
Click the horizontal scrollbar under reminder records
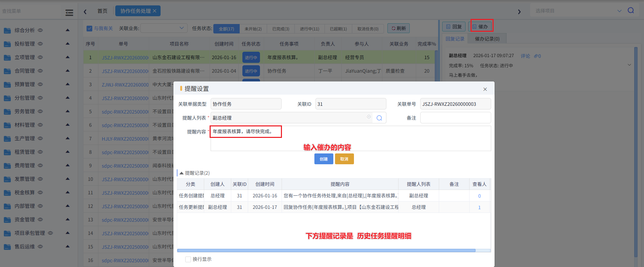(326, 250)
